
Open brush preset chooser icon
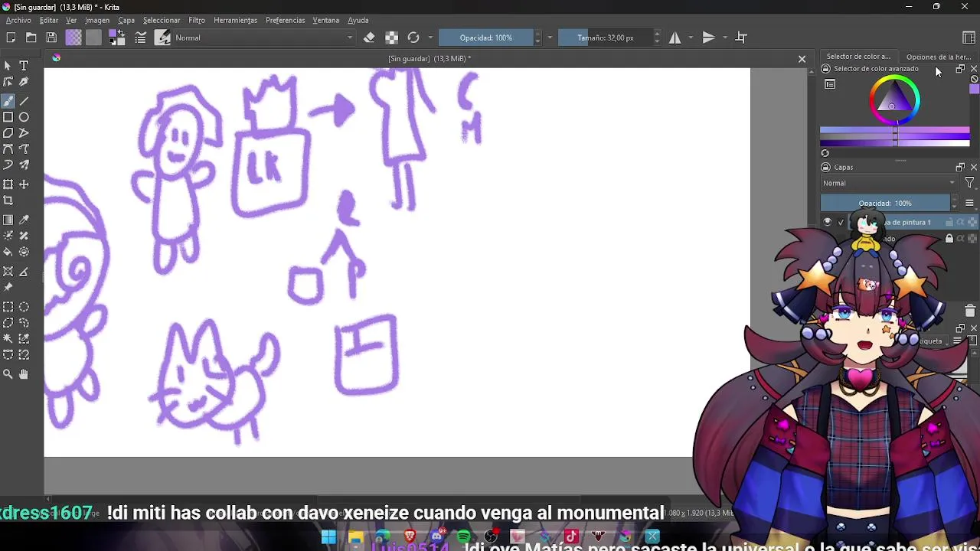pyautogui.click(x=162, y=37)
